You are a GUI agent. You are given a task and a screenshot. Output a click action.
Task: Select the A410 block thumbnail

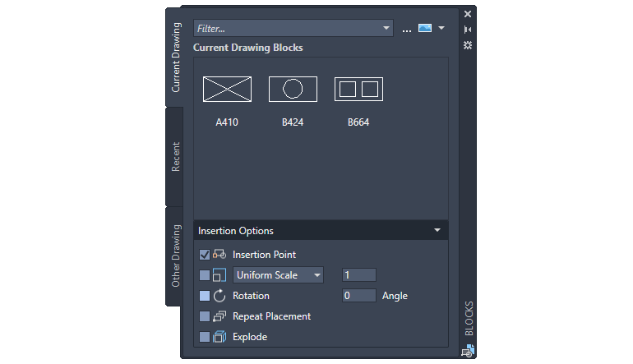227,89
